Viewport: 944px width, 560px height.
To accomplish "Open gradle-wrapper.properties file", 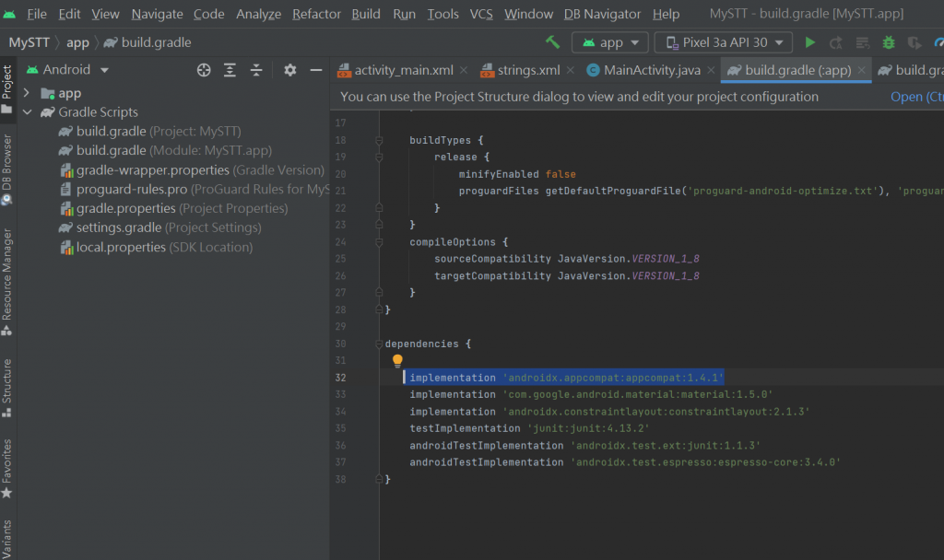I will click(x=192, y=170).
